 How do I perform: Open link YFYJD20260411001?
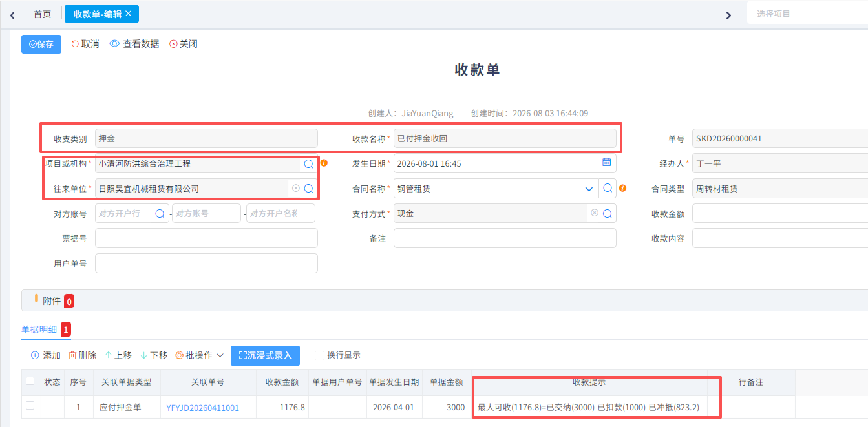tap(203, 408)
